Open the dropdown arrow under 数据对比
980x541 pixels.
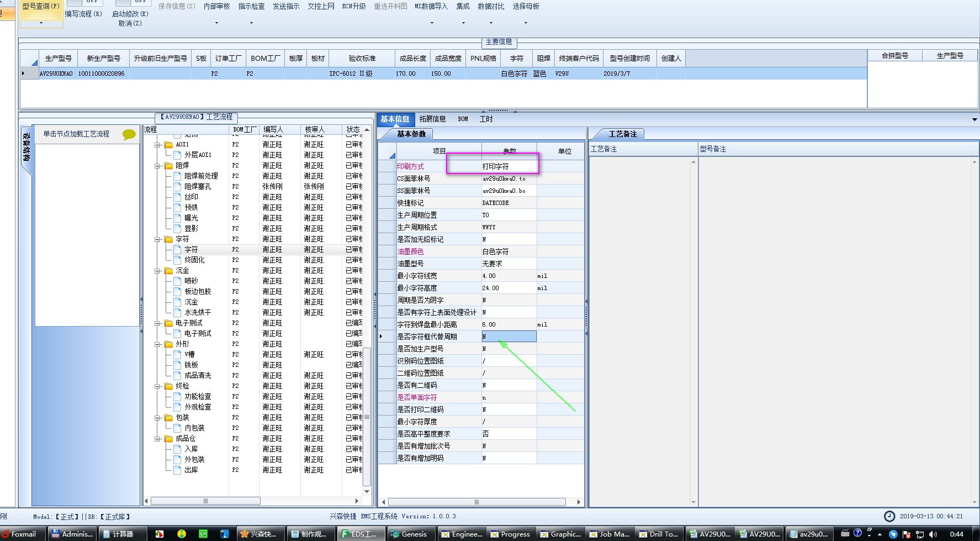click(x=491, y=23)
